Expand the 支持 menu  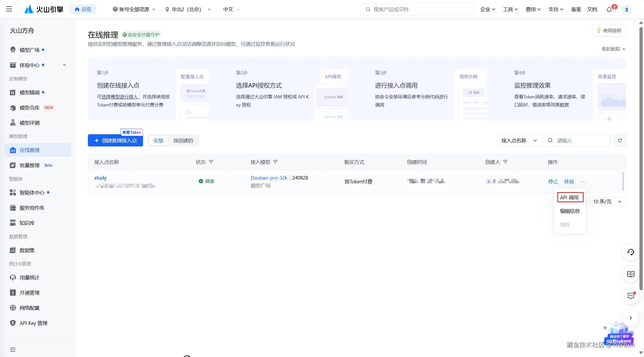click(x=556, y=9)
